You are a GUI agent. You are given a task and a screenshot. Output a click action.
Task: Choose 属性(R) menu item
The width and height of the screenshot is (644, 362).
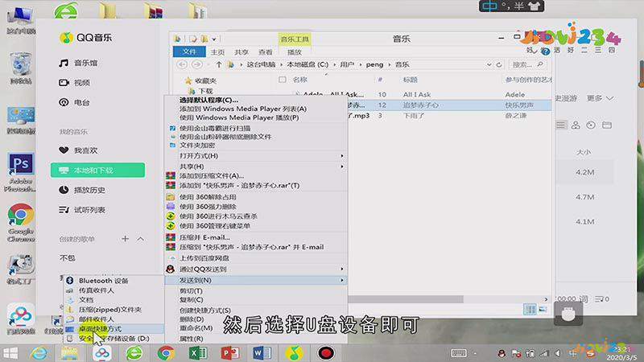[192, 339]
